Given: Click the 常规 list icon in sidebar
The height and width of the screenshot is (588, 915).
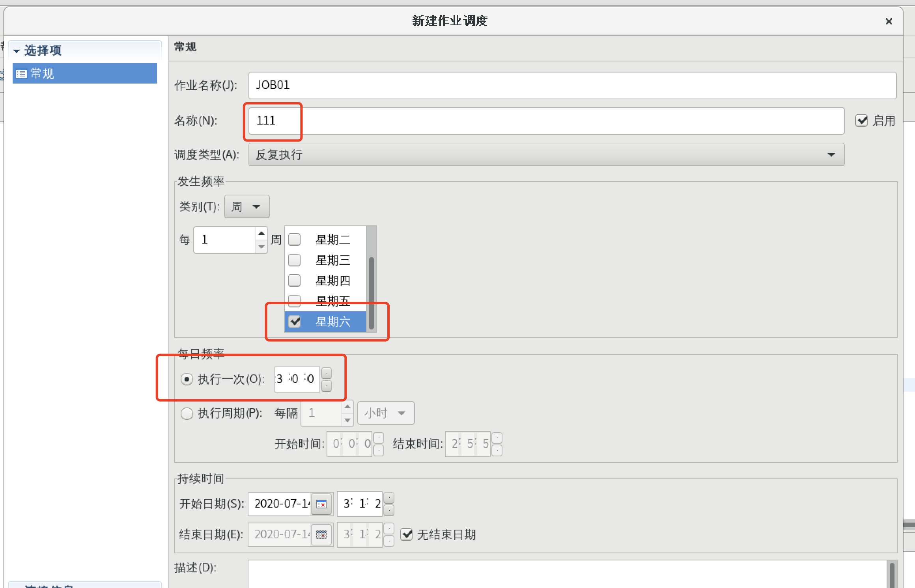Looking at the screenshot, I should tap(21, 74).
